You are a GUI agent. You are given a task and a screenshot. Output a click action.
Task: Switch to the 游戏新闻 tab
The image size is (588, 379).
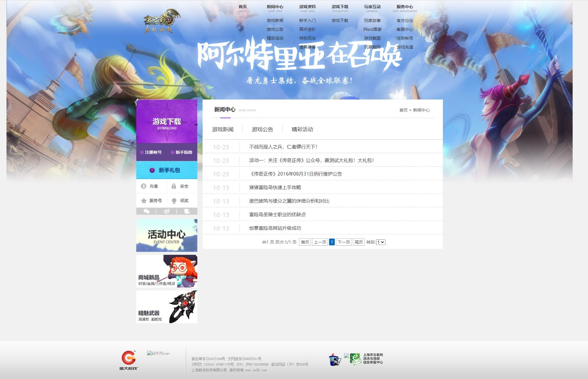tap(223, 129)
